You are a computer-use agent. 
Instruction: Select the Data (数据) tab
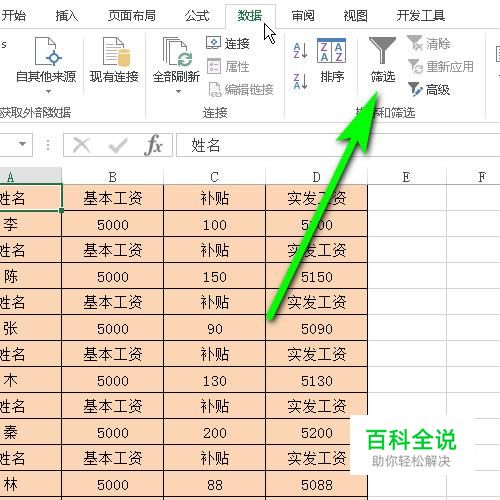[250, 16]
